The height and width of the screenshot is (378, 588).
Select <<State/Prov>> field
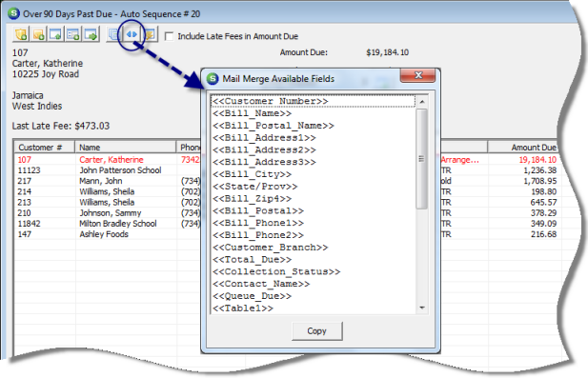[314, 187]
